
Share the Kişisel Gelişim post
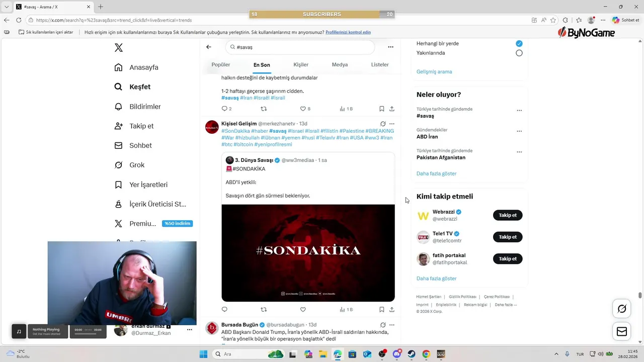coord(392,310)
